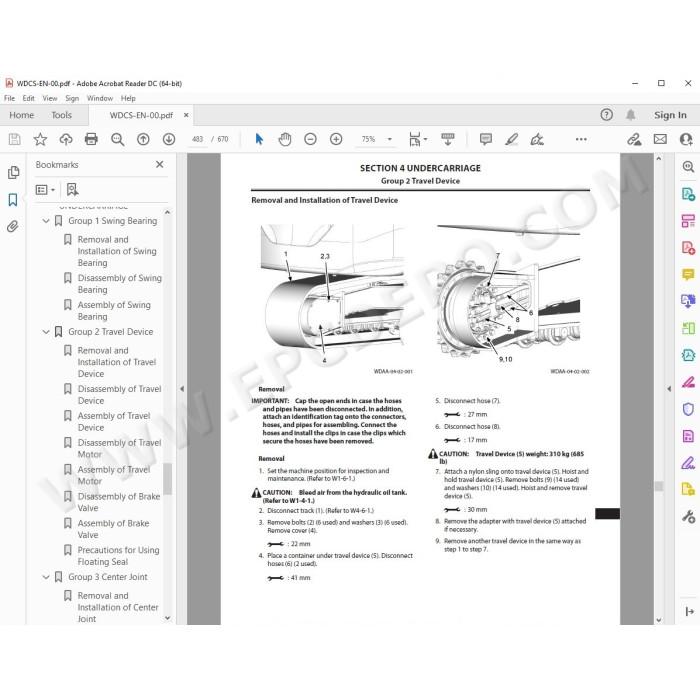The image size is (700, 700).
Task: Close the WDCS-EN-00.pdf tab
Action: pyautogui.click(x=186, y=115)
